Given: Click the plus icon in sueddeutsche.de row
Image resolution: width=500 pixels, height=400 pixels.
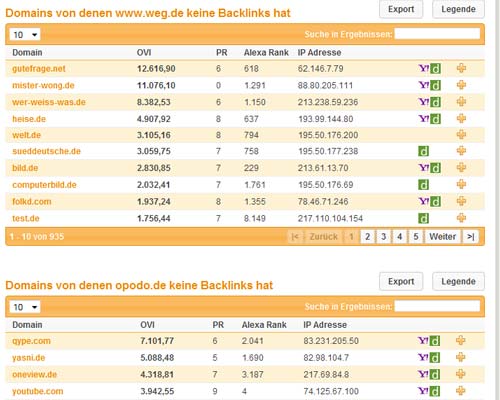Looking at the screenshot, I should click(x=461, y=151).
